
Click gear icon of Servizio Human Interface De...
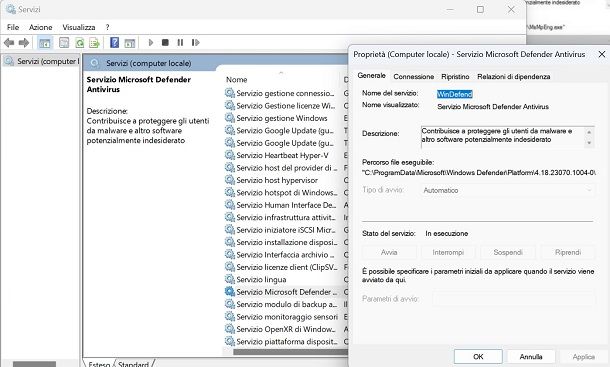[230, 205]
